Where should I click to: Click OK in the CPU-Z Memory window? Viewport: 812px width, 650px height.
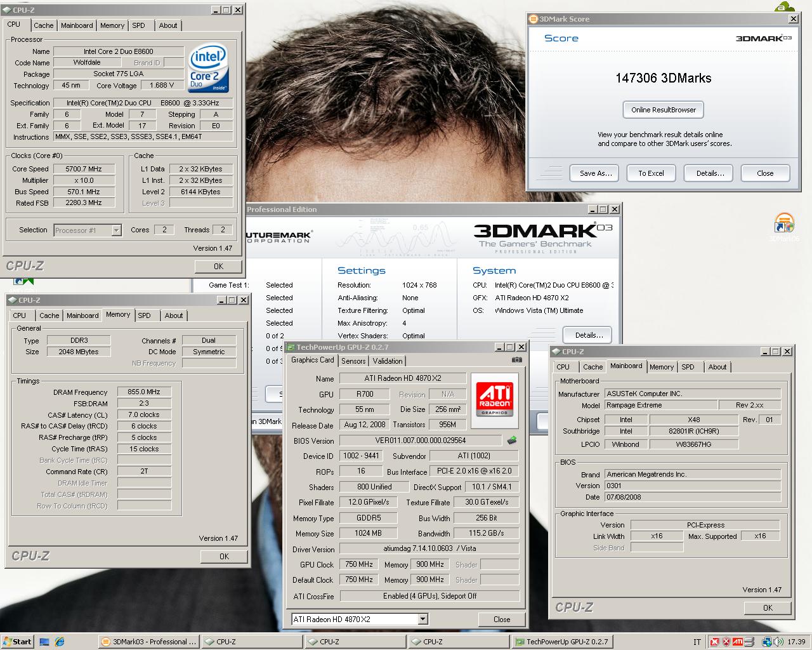click(224, 556)
